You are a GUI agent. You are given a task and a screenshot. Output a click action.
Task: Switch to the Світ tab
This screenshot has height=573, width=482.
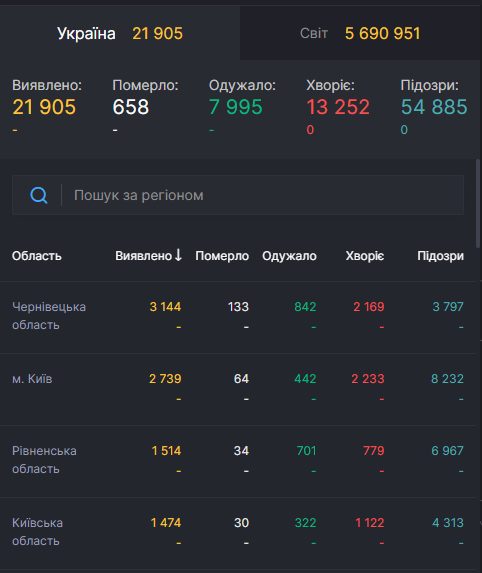pyautogui.click(x=360, y=33)
